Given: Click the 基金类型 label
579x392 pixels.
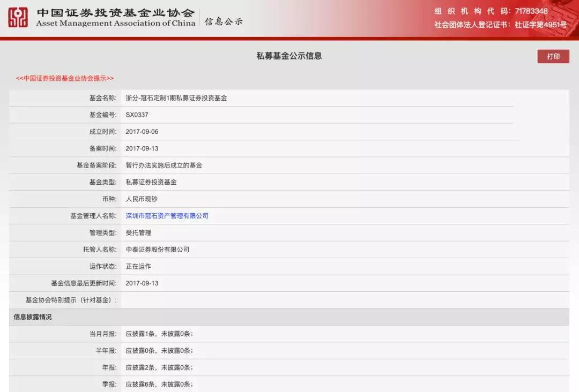Looking at the screenshot, I should pos(102,182).
